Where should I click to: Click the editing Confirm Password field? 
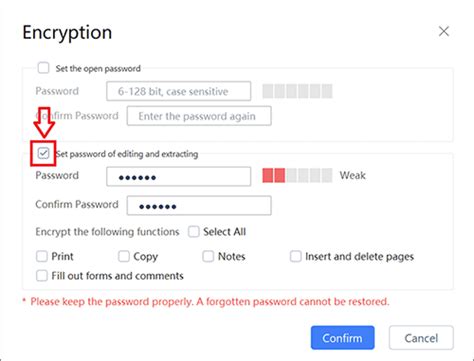(x=199, y=205)
